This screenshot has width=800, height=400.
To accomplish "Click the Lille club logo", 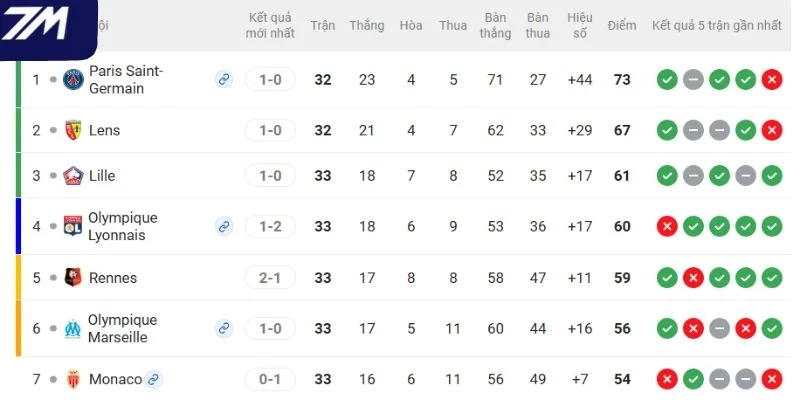I will pos(73,176).
